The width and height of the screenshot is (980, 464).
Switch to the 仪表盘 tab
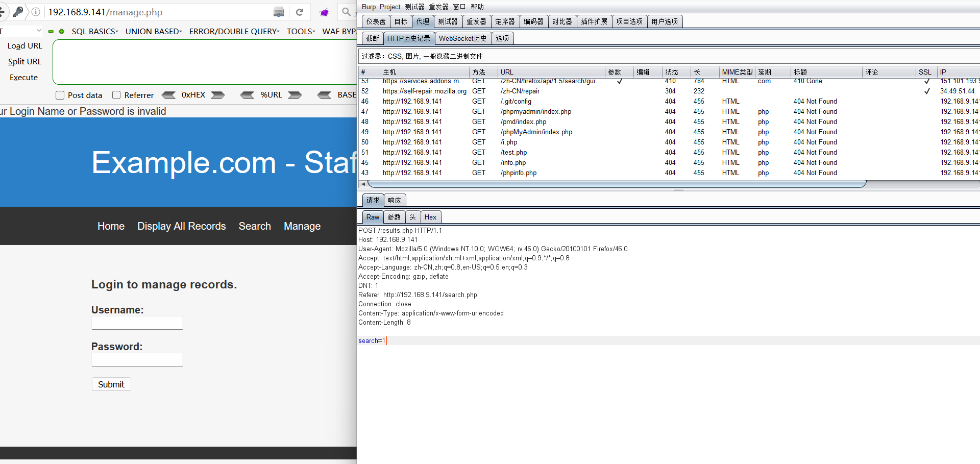[376, 21]
